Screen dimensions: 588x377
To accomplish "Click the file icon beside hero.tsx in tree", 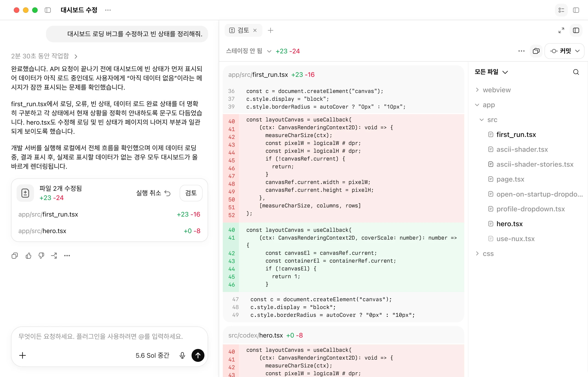I will coord(490,224).
